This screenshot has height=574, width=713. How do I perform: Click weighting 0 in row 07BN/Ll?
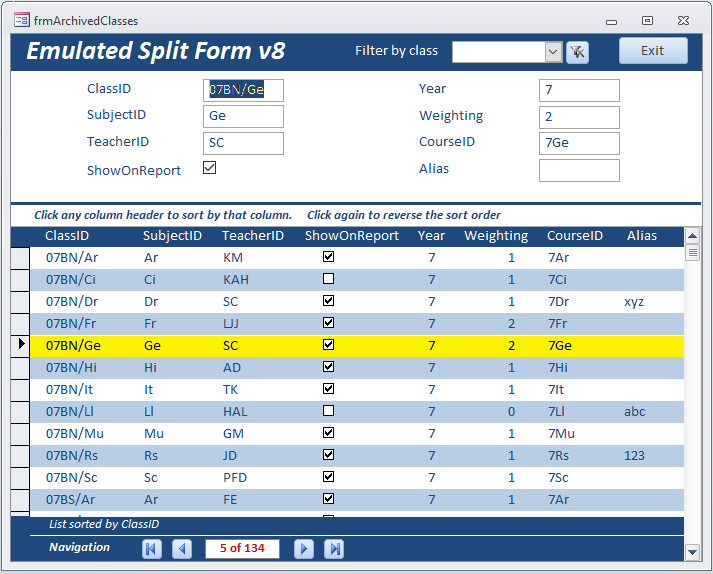[511, 412]
